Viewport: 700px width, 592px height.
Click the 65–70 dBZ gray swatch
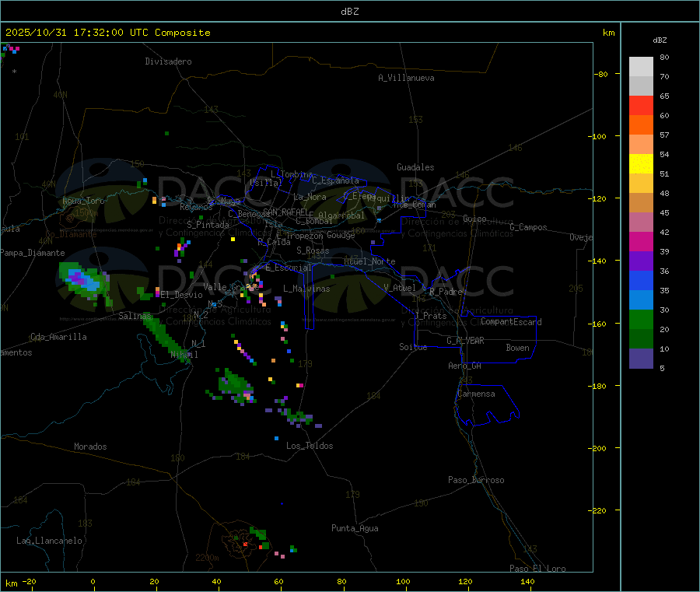[641, 86]
